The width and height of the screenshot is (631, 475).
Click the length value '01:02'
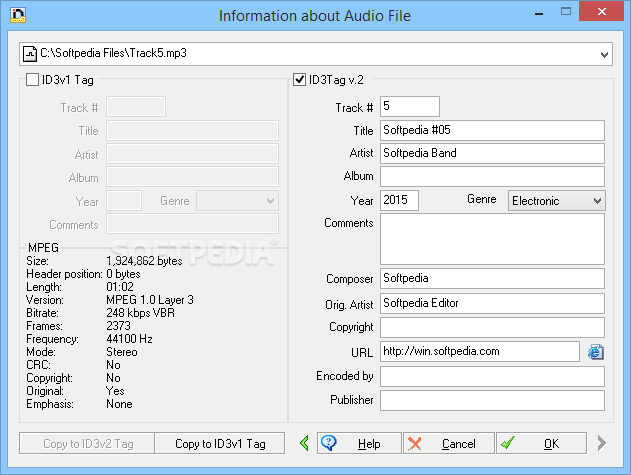point(120,287)
